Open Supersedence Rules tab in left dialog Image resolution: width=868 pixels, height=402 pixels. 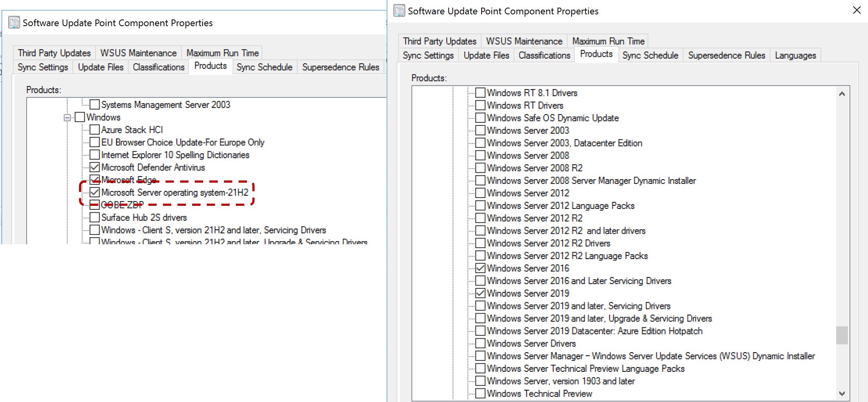(341, 67)
